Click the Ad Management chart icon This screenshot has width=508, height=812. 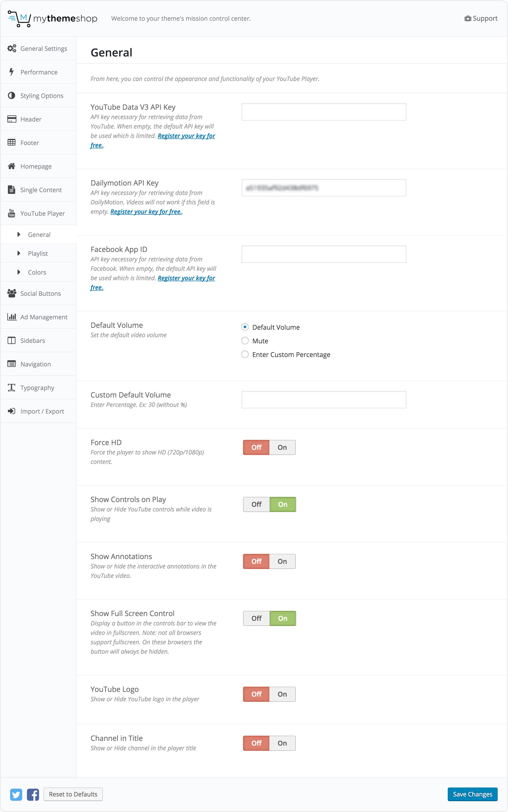12,317
